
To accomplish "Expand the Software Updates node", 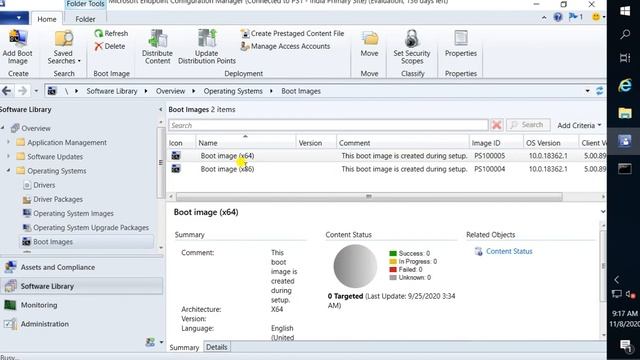I will pos(9,157).
